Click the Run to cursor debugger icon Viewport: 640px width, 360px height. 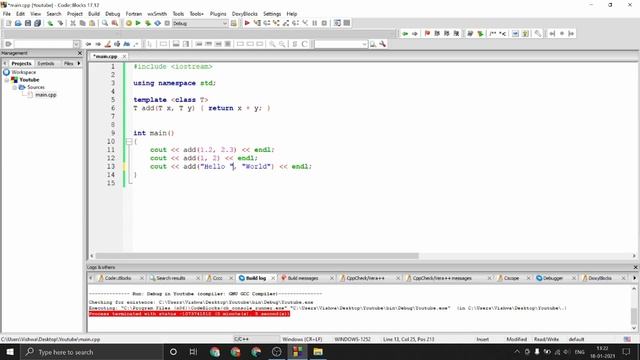pos(257,23)
